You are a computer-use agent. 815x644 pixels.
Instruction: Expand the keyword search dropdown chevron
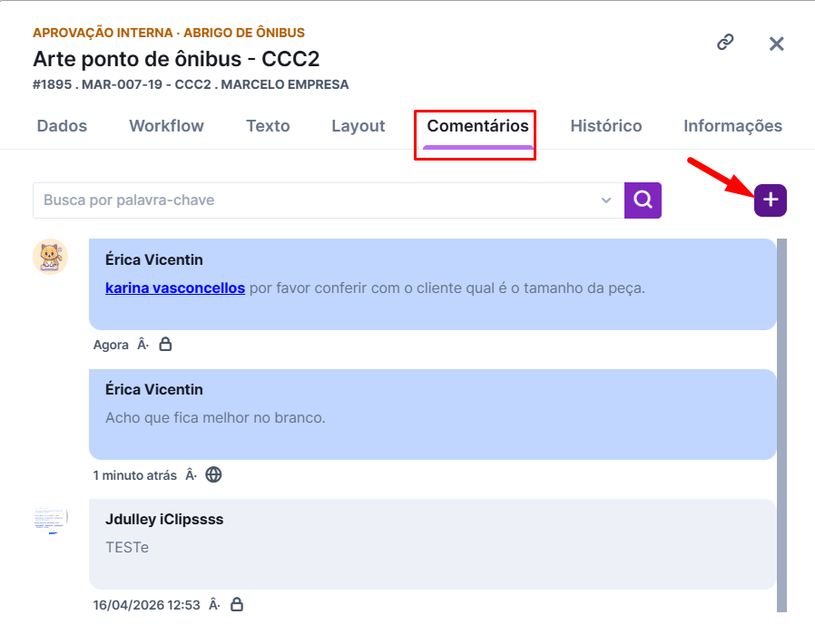pos(606,200)
